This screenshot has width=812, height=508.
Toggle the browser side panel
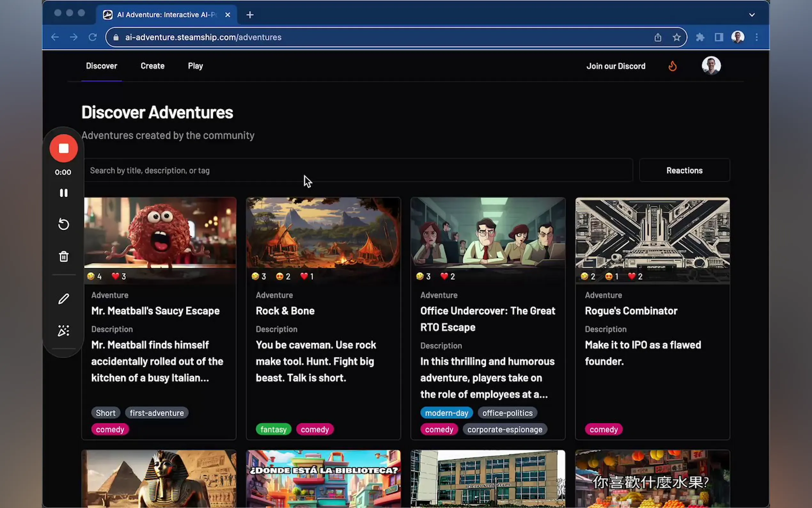pyautogui.click(x=719, y=37)
